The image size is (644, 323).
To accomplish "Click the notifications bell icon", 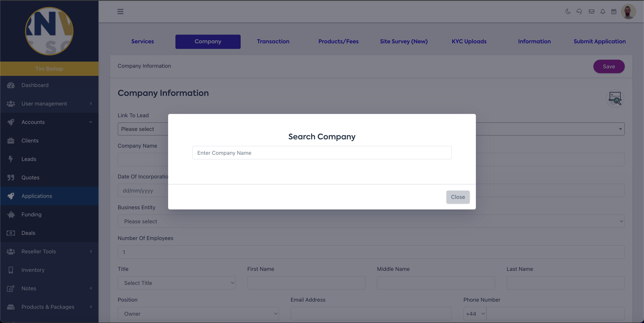I will coord(603,12).
